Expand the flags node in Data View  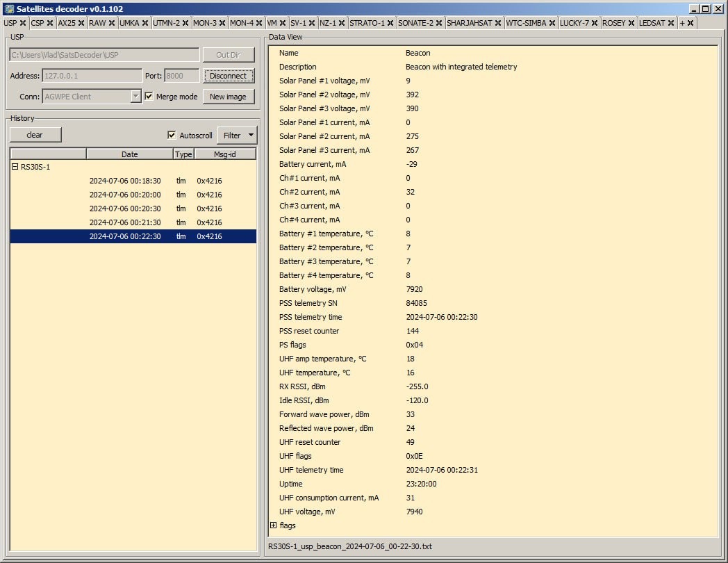pyautogui.click(x=273, y=525)
